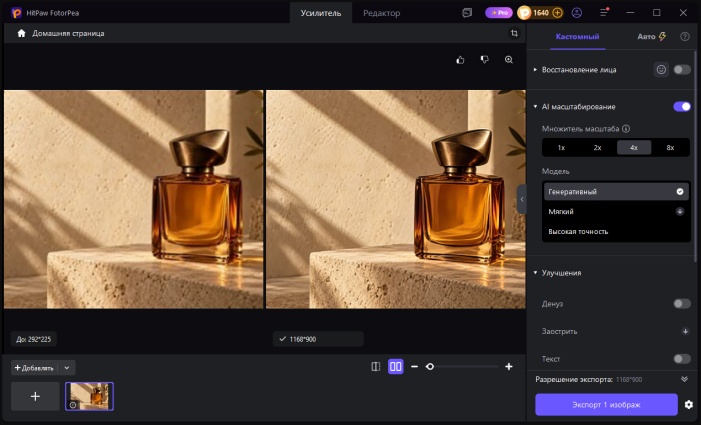The height and width of the screenshot is (425, 701).
Task: Click the HitPaw FotorPea logo icon
Action: click(17, 13)
